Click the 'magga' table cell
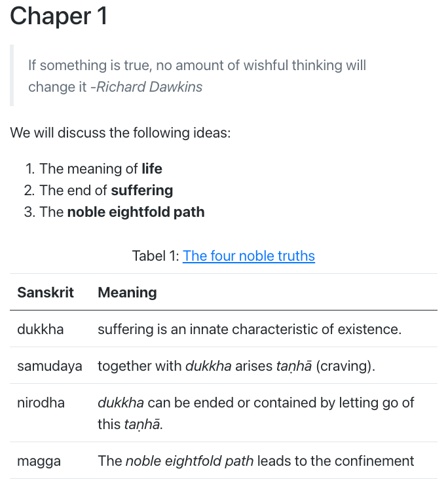 39,461
